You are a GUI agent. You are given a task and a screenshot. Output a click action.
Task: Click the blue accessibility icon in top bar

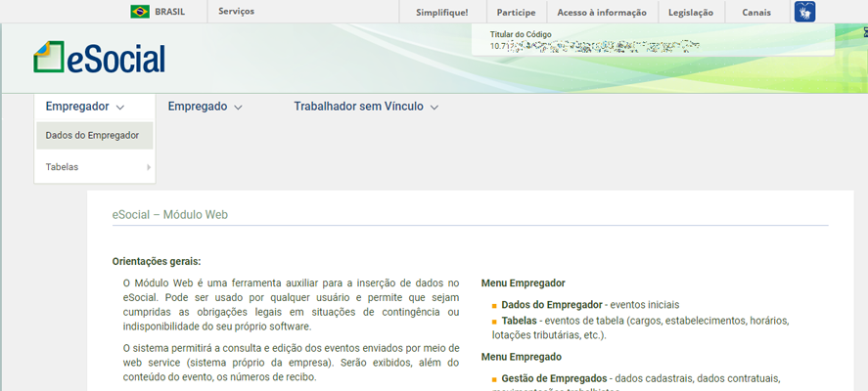[804, 12]
